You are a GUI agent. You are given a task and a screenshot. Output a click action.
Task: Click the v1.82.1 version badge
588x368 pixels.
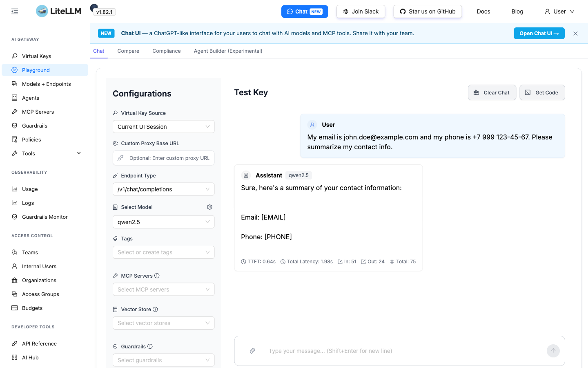[x=104, y=12]
